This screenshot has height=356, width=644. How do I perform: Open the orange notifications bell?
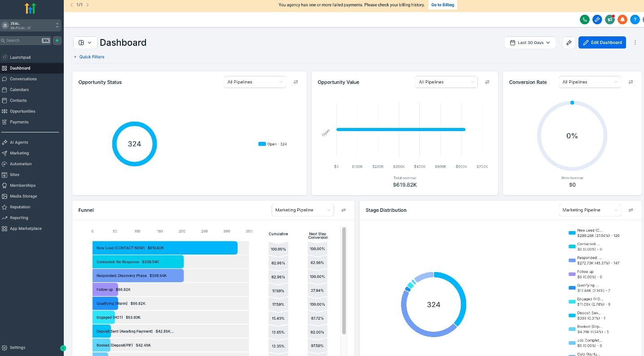tap(622, 19)
